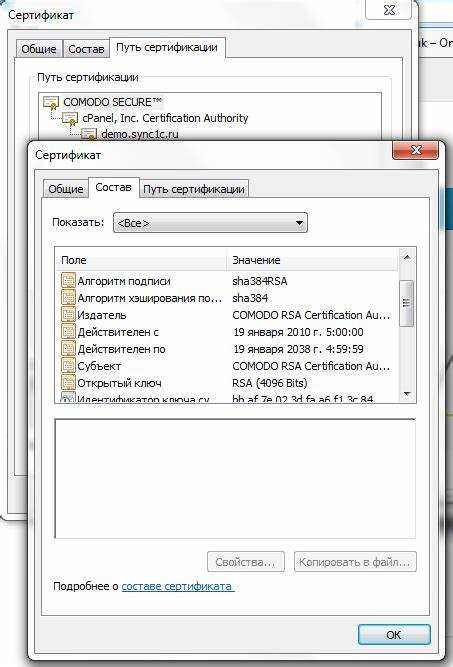This screenshot has height=667, width=453.
Task: Switch to Состав tab in back window
Action: coord(86,49)
